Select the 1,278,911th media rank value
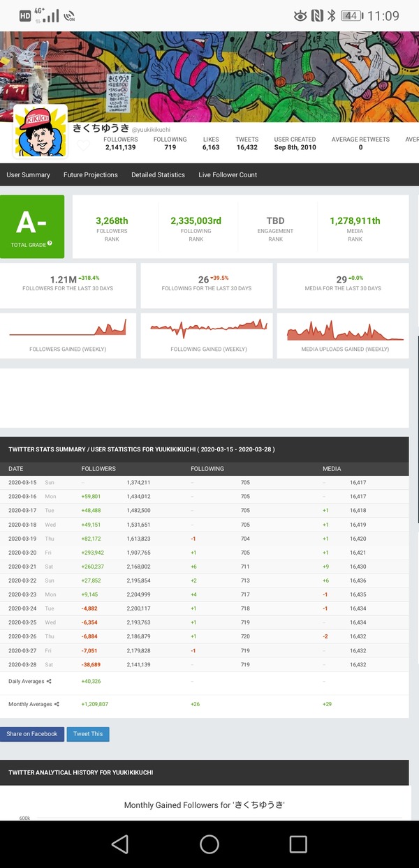 tap(355, 220)
